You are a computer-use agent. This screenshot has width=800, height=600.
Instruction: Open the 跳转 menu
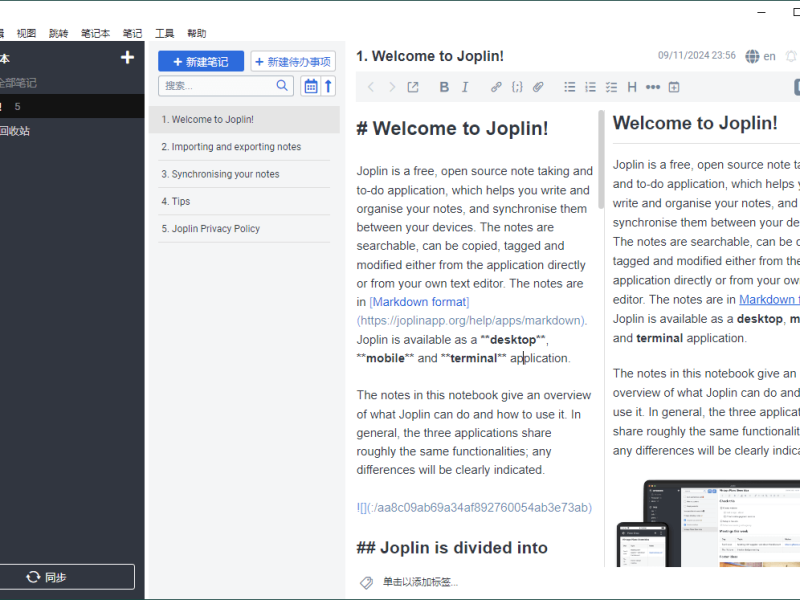click(x=59, y=34)
